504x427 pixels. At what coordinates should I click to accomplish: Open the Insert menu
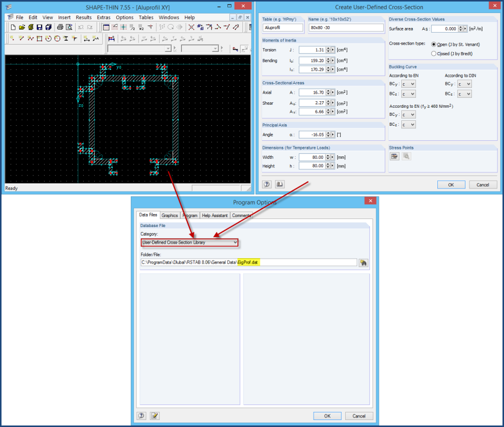[64, 18]
